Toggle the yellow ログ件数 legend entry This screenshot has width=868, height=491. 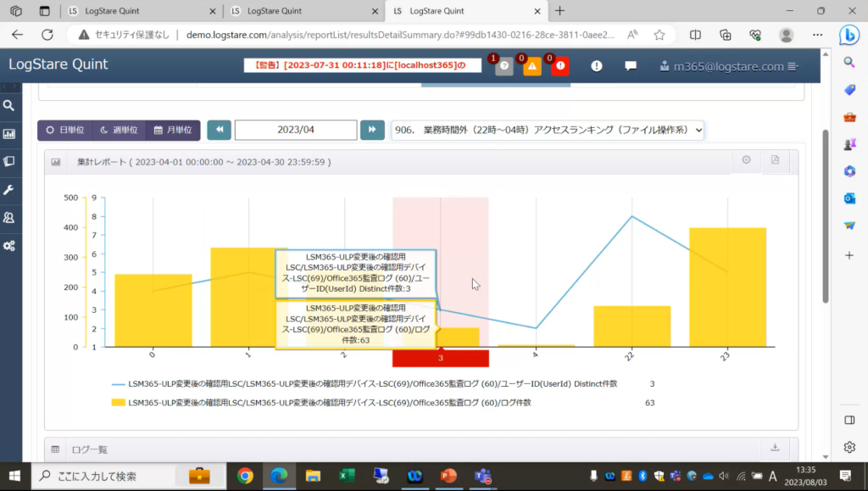321,403
